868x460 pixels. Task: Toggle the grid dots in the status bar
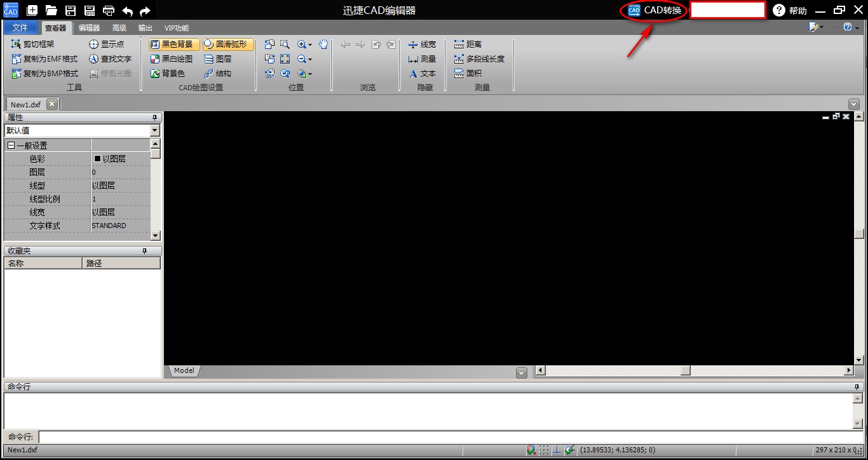click(544, 450)
